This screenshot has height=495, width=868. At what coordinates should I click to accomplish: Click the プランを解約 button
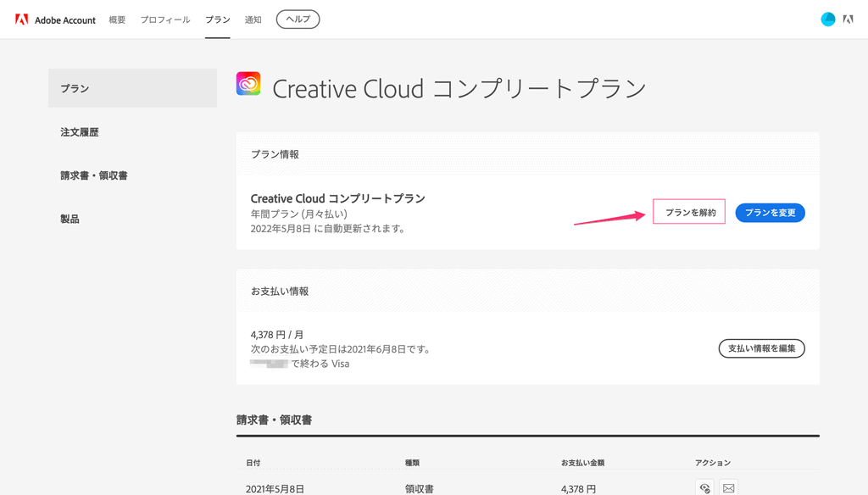pos(690,213)
